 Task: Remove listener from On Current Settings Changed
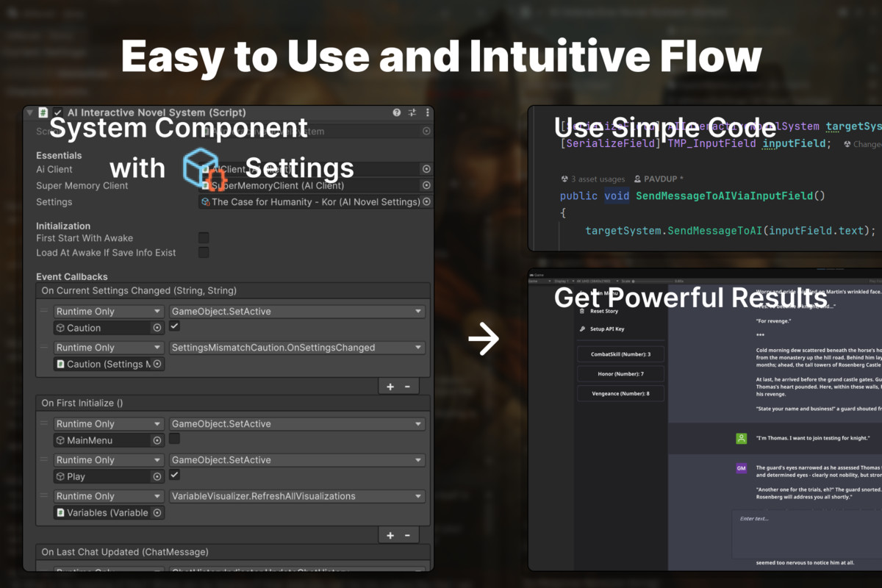pyautogui.click(x=407, y=387)
